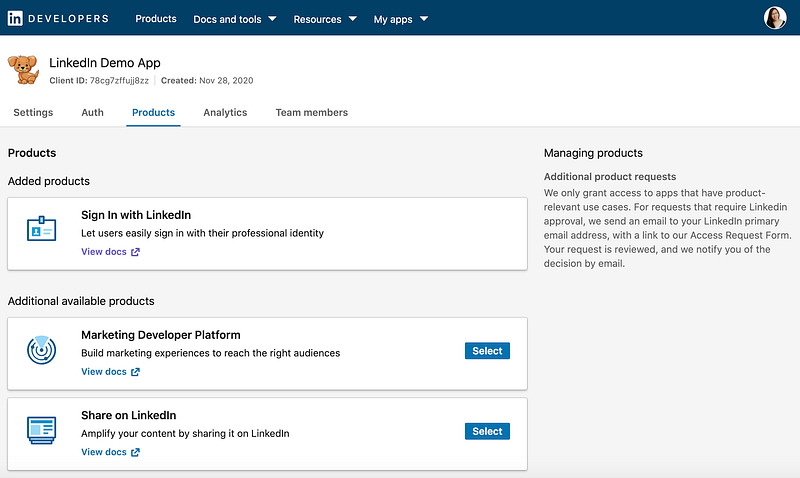Screen dimensions: 800x478
Task: Click the Managing products heading
Action: 593,153
